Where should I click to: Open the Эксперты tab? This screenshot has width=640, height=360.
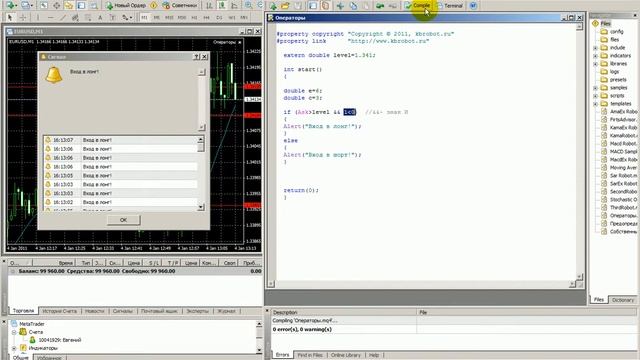pyautogui.click(x=198, y=311)
